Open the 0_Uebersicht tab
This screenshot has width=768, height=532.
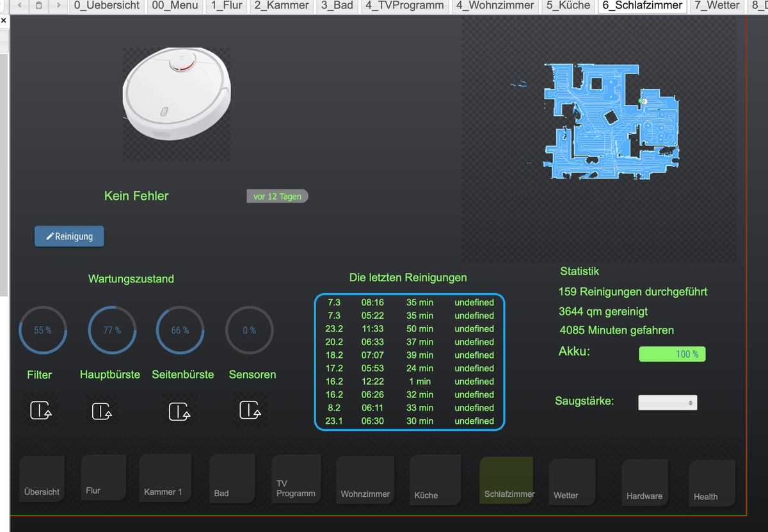pyautogui.click(x=107, y=6)
